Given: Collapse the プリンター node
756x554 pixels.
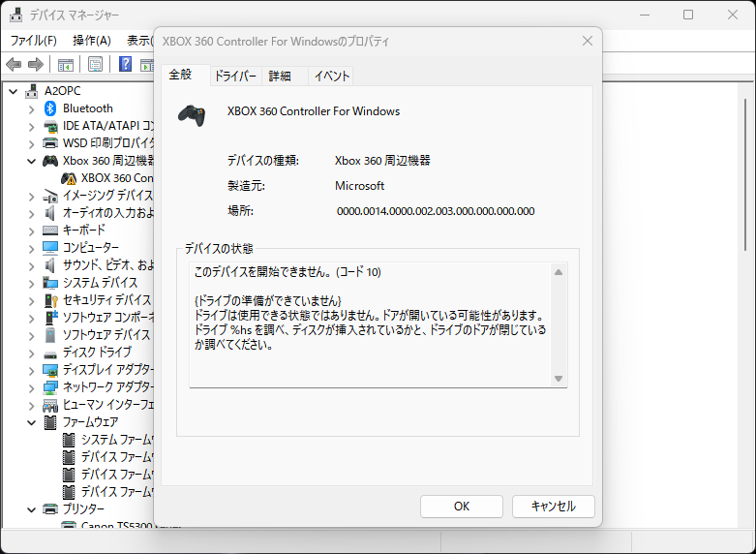Looking at the screenshot, I should click(32, 509).
